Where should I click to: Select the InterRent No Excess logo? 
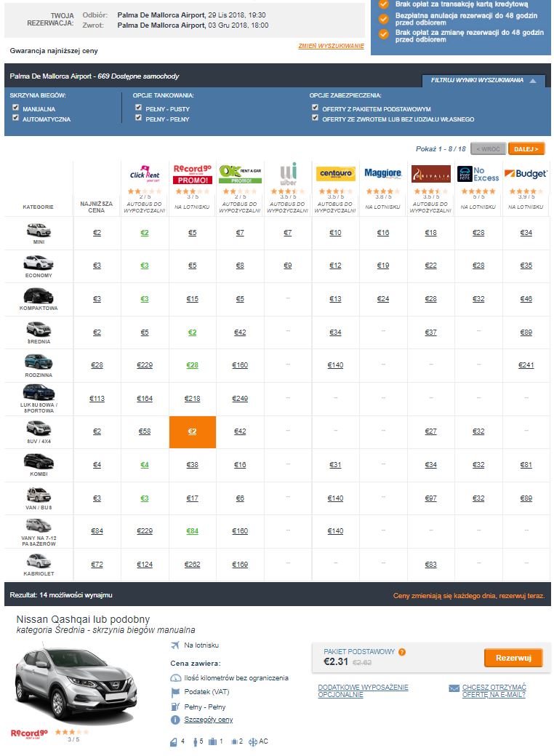coord(478,174)
